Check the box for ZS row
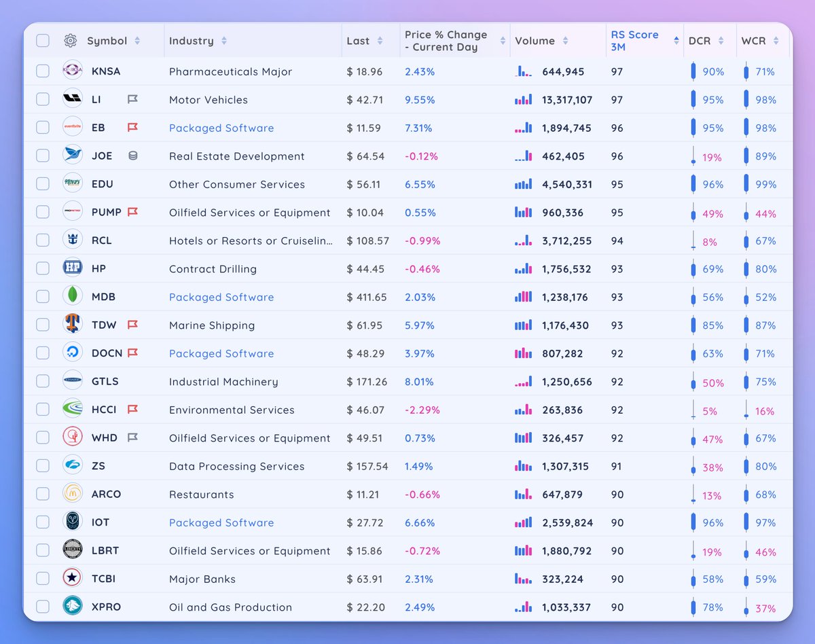 (x=43, y=466)
